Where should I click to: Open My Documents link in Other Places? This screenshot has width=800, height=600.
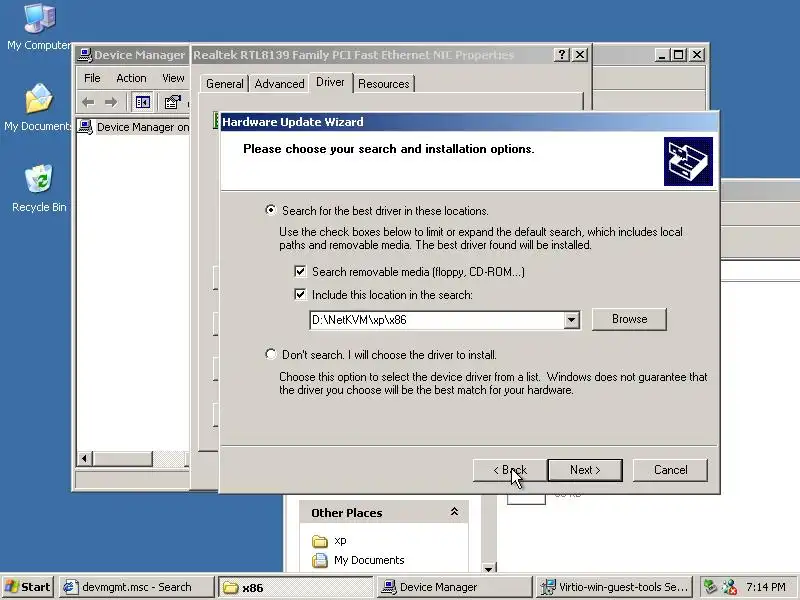369,560
